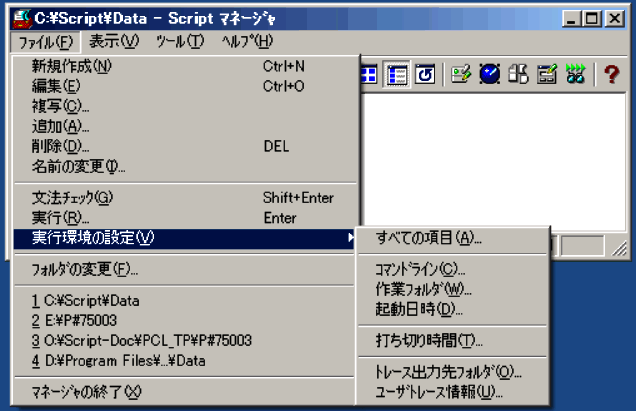Choose 実行(R)... menu entry
Image resolution: width=636 pixels, height=411 pixels.
(x=185, y=218)
